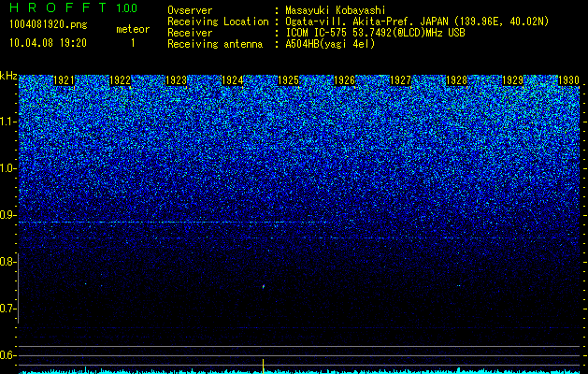Screen dimensions: 588x374
Task: Click the 1927 time marker
Action: tap(400, 80)
